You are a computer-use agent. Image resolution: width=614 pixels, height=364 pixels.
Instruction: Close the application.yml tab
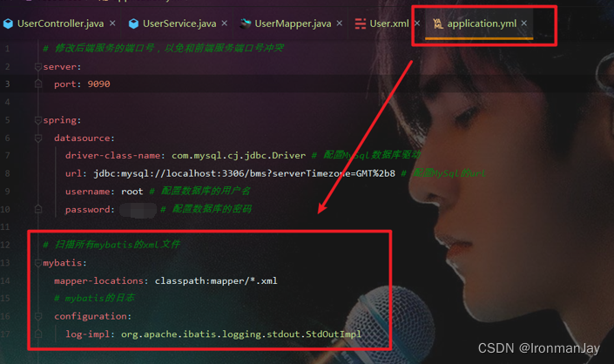(524, 24)
